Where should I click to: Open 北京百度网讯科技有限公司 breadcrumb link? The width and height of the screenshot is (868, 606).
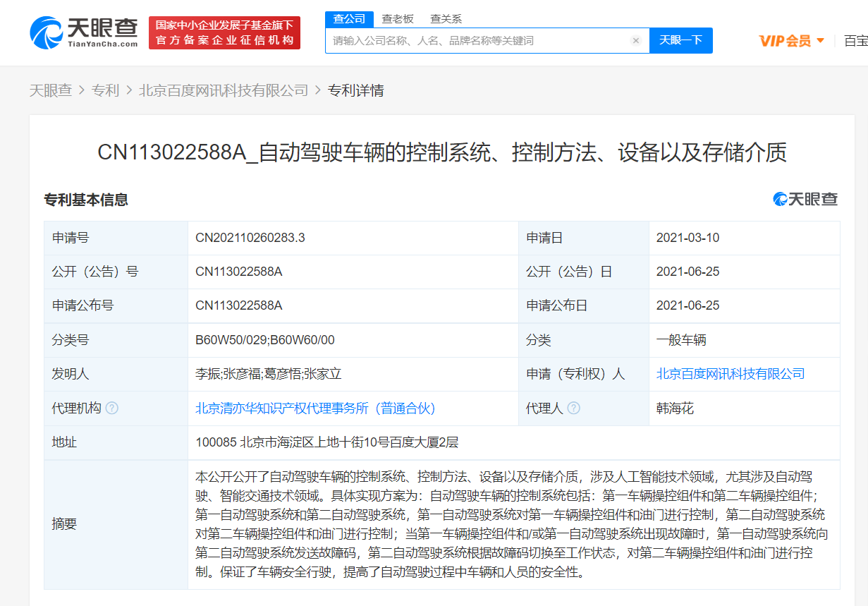[224, 90]
